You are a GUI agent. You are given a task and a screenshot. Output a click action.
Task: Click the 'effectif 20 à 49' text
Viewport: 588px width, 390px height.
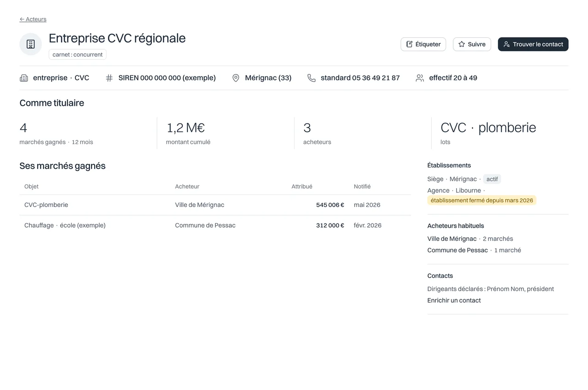453,78
